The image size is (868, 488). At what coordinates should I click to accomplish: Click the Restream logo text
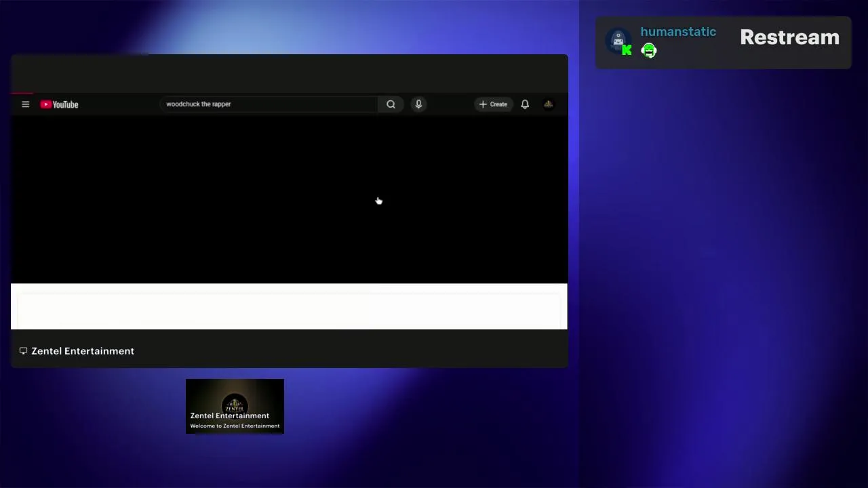789,37
